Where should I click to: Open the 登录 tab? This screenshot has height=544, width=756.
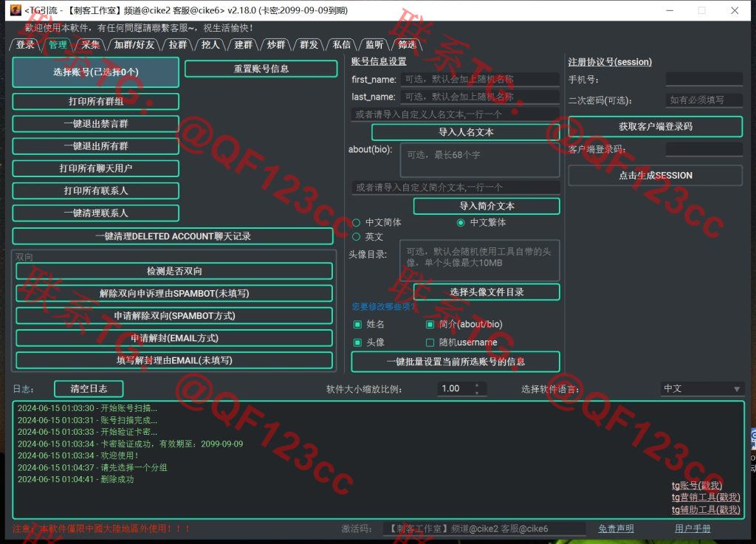coord(25,45)
